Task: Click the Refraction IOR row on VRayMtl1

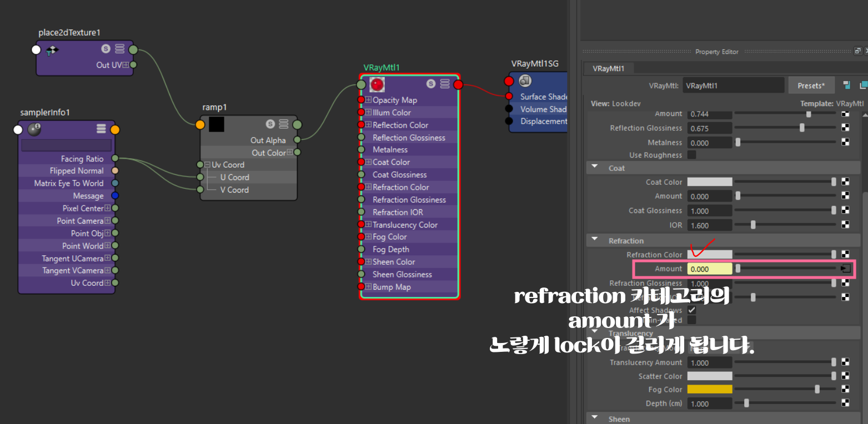Action: 409,212
